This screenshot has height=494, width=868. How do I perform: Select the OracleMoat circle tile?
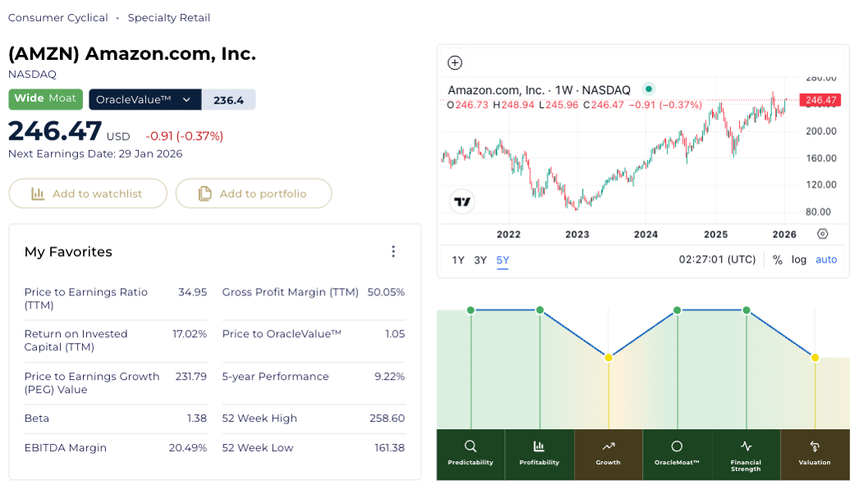[x=677, y=454]
